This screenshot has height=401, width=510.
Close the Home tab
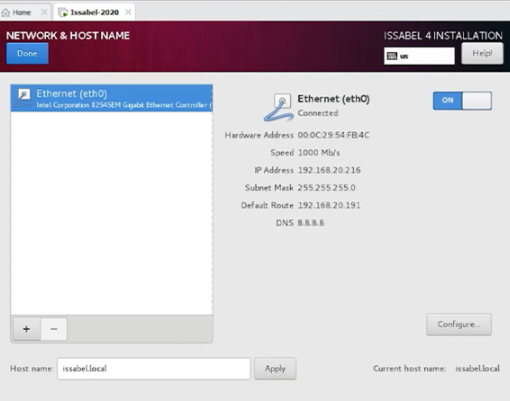(x=44, y=12)
